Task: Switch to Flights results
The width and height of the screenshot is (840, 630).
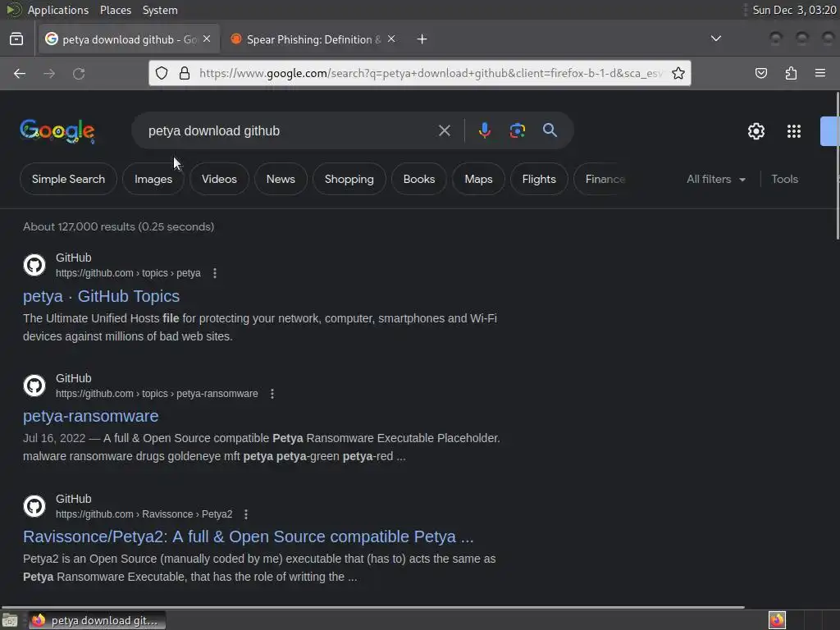Action: point(539,179)
